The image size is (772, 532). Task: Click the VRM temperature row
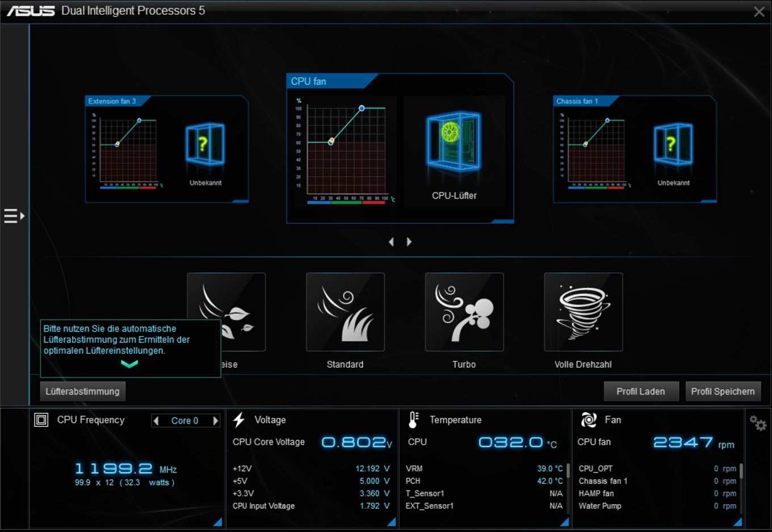484,468
